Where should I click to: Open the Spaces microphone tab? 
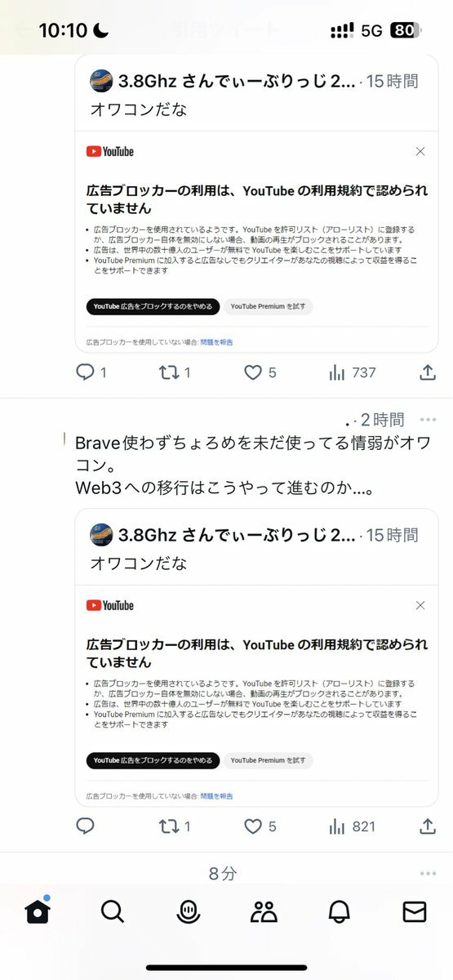point(188,911)
